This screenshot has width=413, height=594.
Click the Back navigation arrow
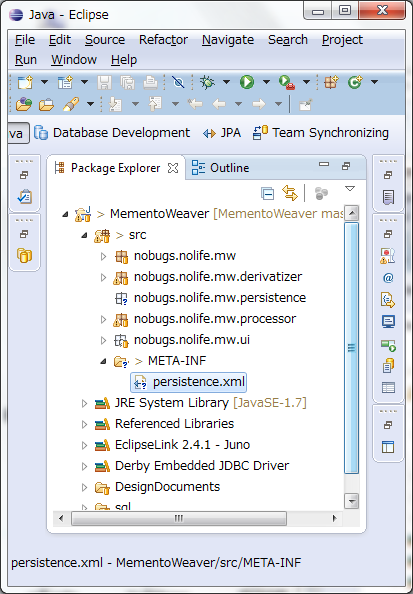219,104
